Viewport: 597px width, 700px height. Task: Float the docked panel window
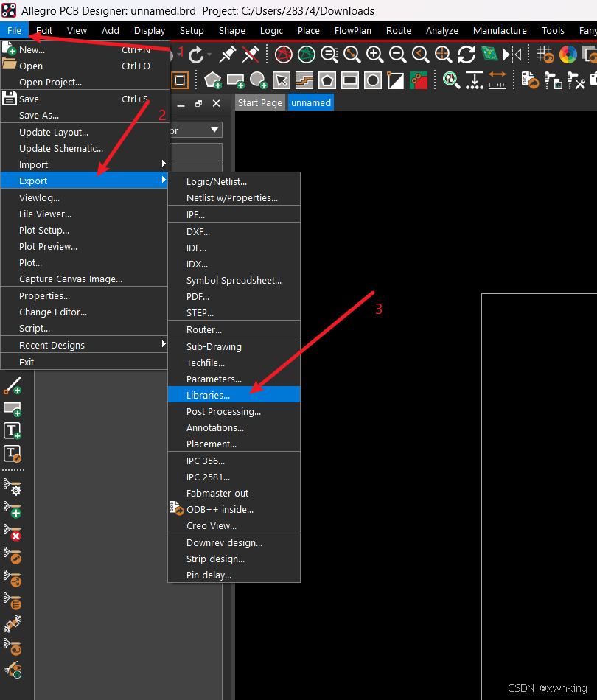tap(199, 104)
